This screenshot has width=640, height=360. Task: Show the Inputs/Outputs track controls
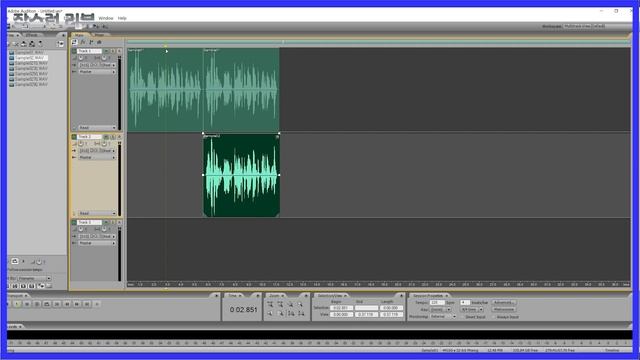(x=75, y=42)
